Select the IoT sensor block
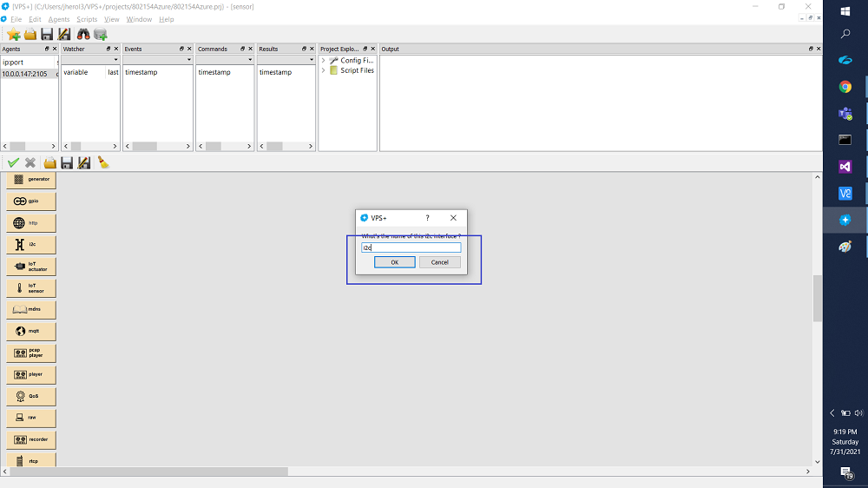 (31, 287)
